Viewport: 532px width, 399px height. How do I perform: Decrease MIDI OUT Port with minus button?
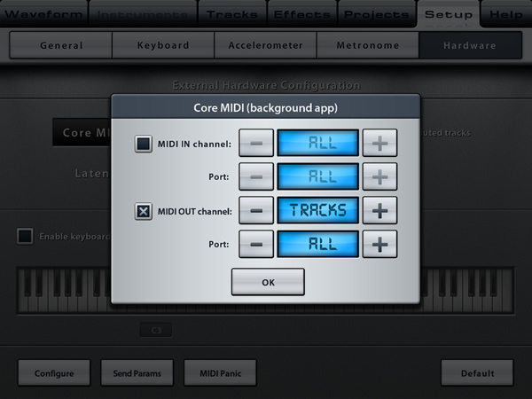[x=256, y=244]
